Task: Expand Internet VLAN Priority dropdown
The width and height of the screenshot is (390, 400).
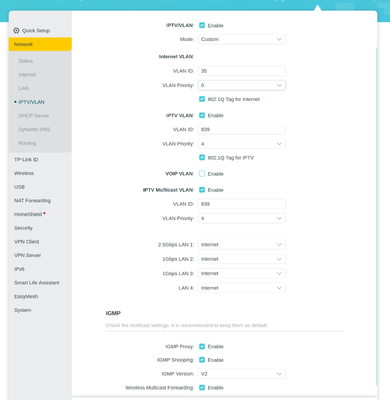Action: [x=242, y=85]
